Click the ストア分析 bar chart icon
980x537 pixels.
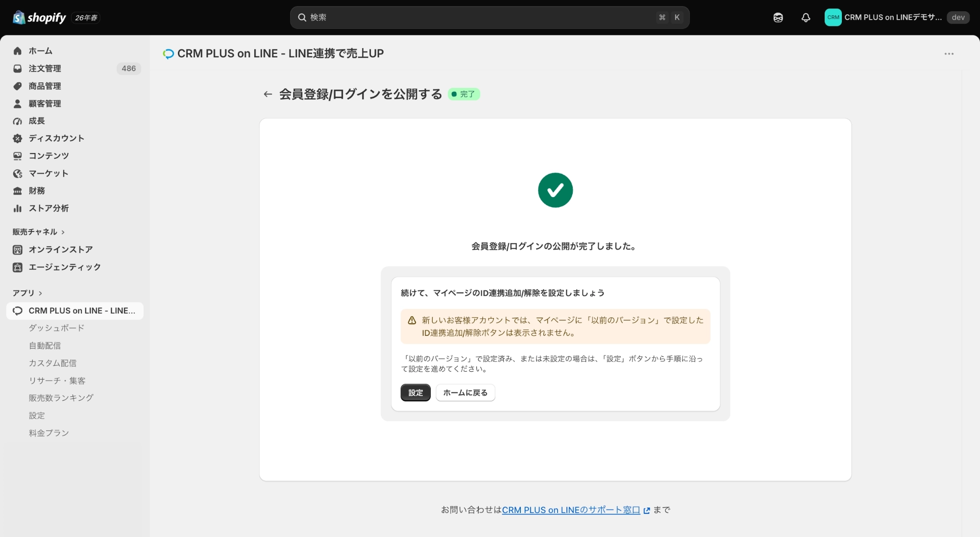(x=18, y=208)
